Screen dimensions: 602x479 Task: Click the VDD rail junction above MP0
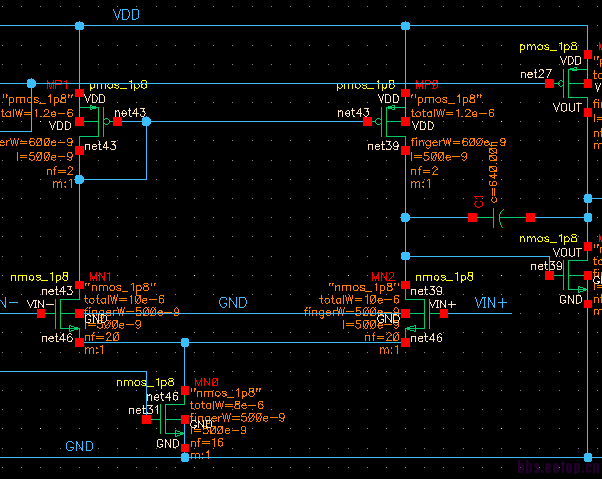(x=405, y=26)
